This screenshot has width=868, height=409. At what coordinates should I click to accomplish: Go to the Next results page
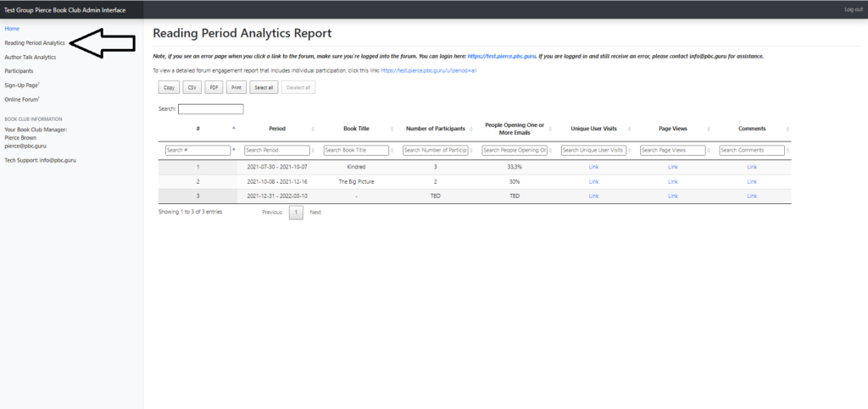pyautogui.click(x=315, y=212)
